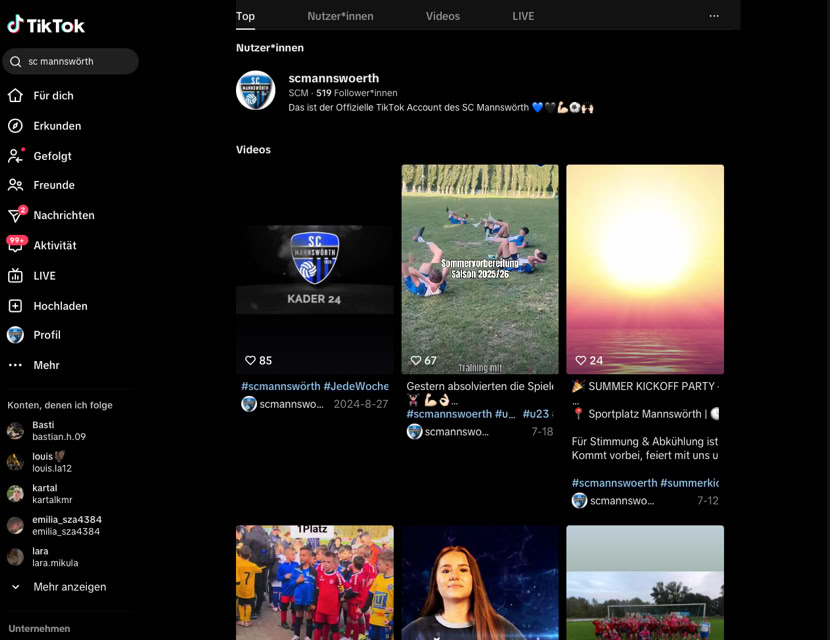Click lara's avatar in followed accounts
Screen dimensions: 830x640
(x=15, y=557)
